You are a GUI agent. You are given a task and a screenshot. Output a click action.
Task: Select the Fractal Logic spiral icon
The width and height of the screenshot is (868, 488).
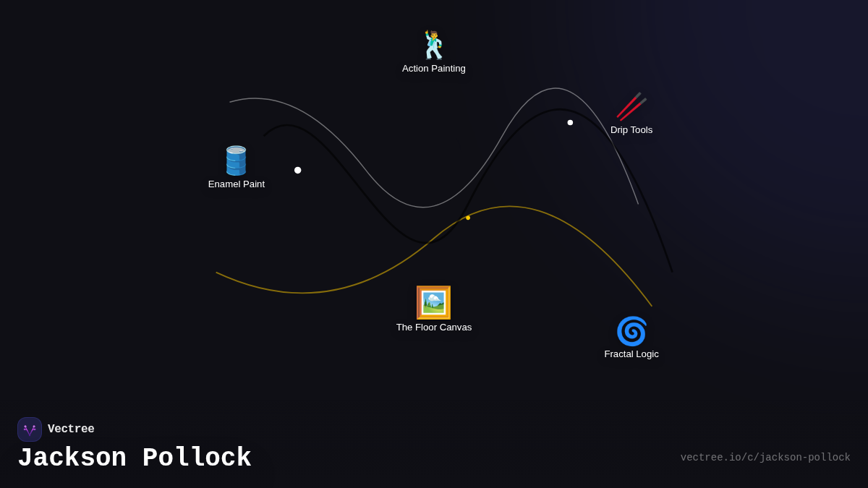631,331
